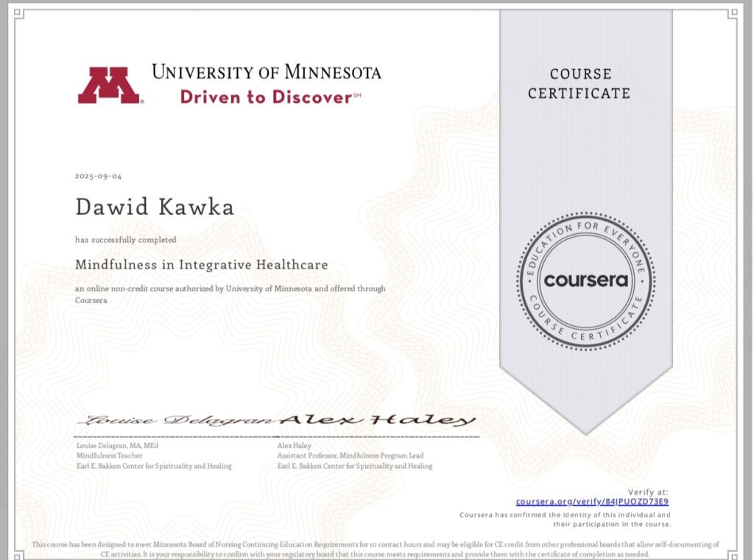Click the 'has successfully completed' text
754x560 pixels.
point(125,240)
